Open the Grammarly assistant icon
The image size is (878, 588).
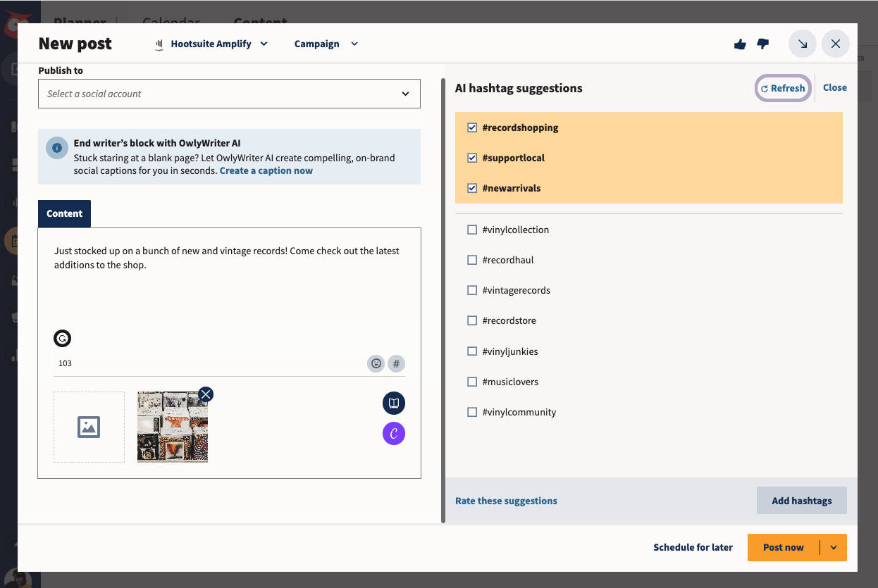(62, 338)
